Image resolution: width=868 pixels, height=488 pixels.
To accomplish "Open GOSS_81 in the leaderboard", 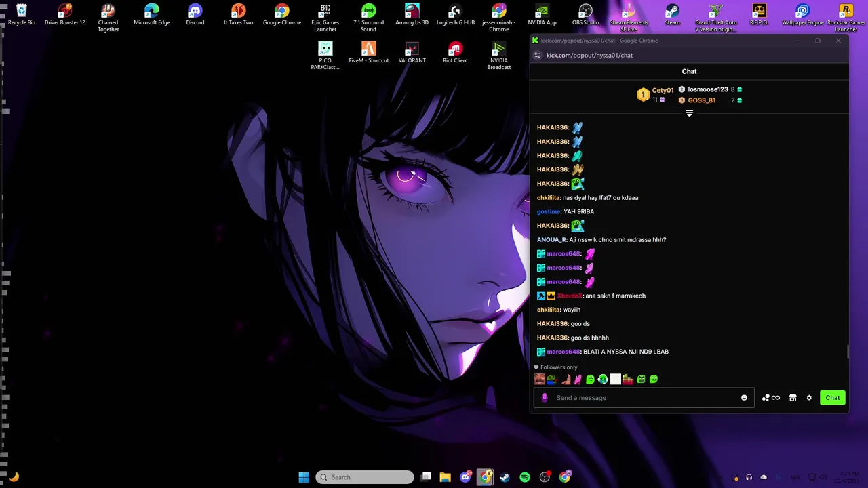I will pos(701,100).
